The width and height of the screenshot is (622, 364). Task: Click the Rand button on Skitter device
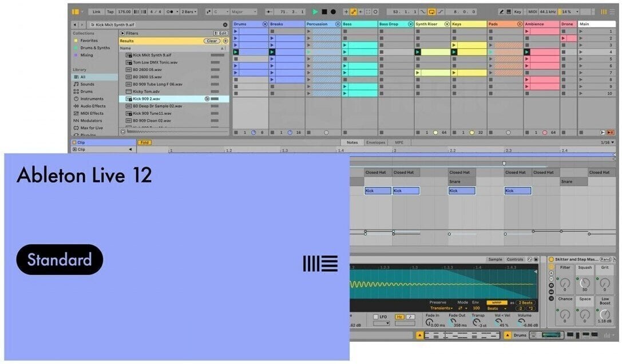pos(606,259)
